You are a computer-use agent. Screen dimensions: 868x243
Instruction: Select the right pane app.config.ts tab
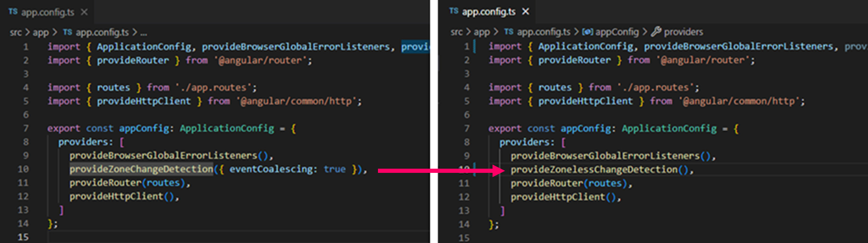[488, 12]
